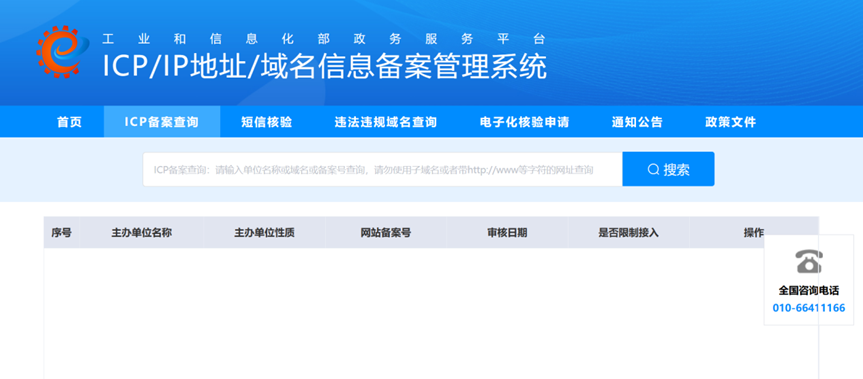863x379 pixels.
Task: Click the 主办单位名称 column header
Action: pyautogui.click(x=142, y=233)
